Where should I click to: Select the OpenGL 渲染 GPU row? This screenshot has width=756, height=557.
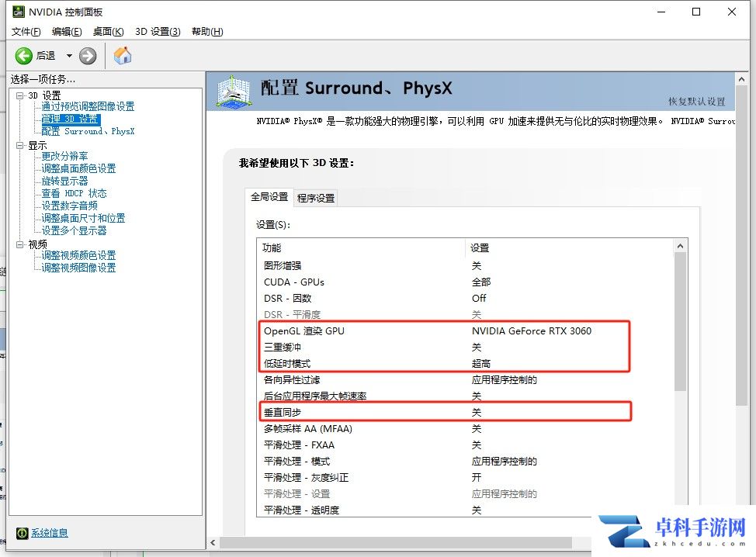pyautogui.click(x=465, y=331)
